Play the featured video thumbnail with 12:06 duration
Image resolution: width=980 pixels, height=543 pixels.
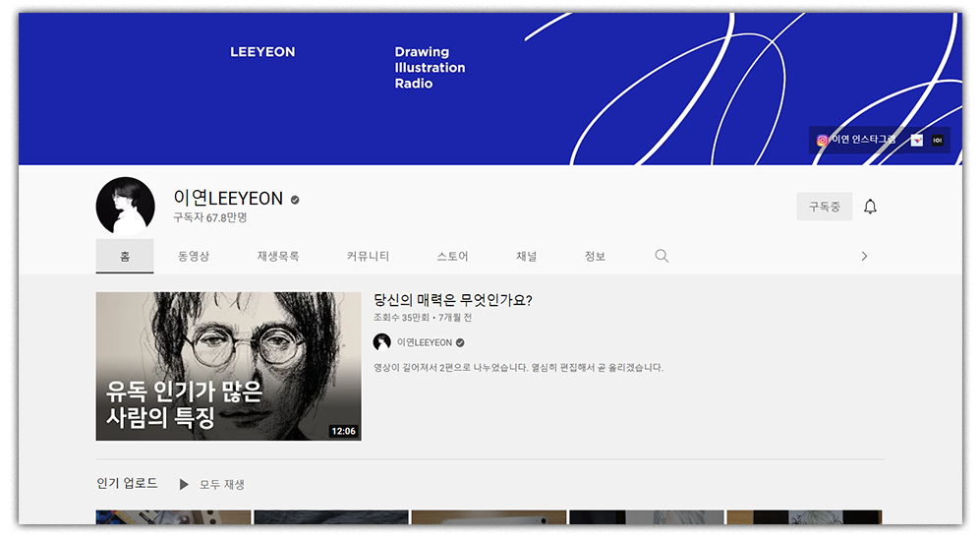(x=228, y=366)
